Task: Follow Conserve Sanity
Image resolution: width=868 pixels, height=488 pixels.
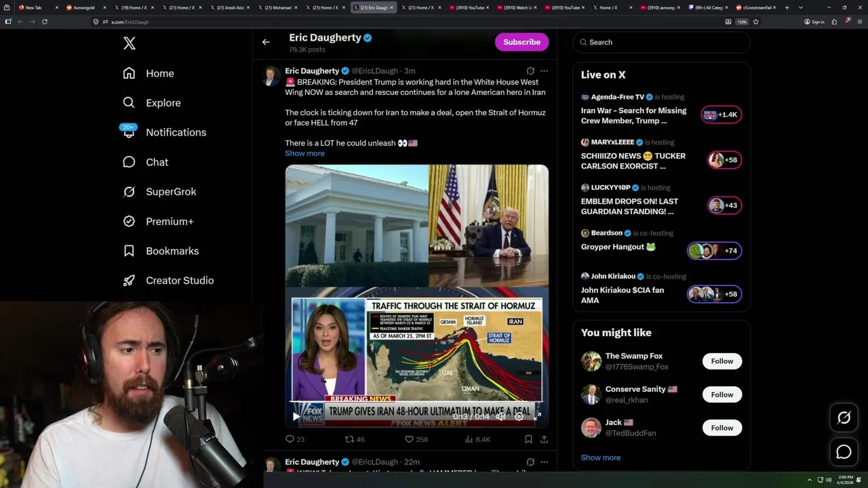Action: (722, 394)
